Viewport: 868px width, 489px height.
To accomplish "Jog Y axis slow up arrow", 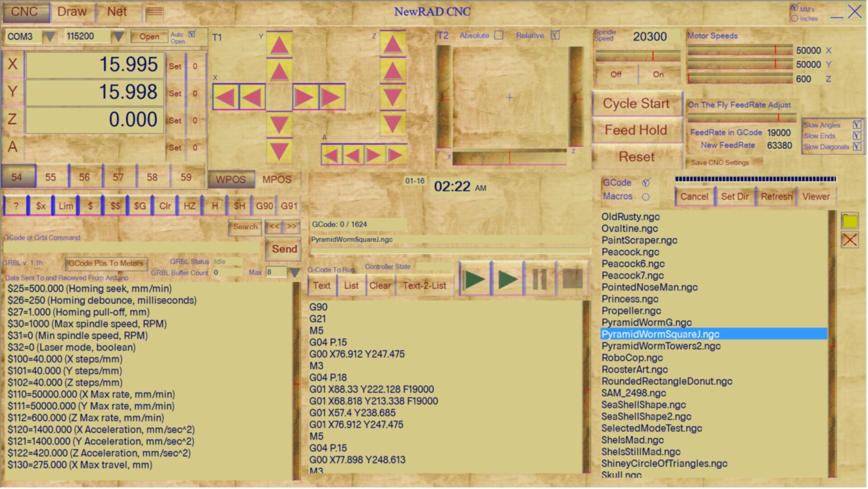I will [x=279, y=72].
